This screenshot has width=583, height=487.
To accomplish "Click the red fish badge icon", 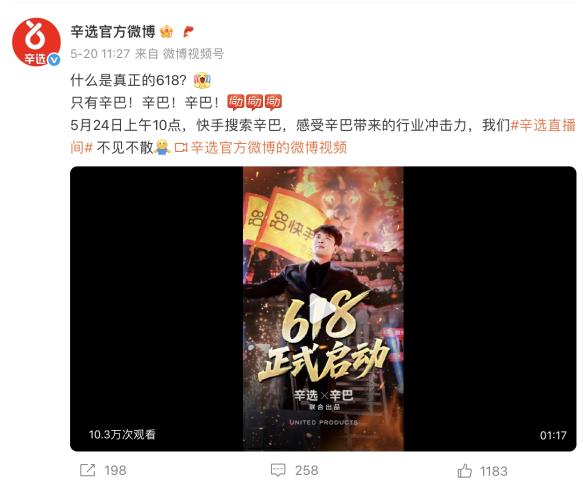I will (189, 32).
